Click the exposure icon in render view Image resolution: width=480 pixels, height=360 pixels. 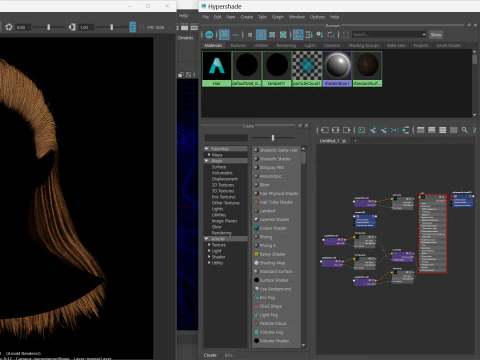(x=9, y=27)
